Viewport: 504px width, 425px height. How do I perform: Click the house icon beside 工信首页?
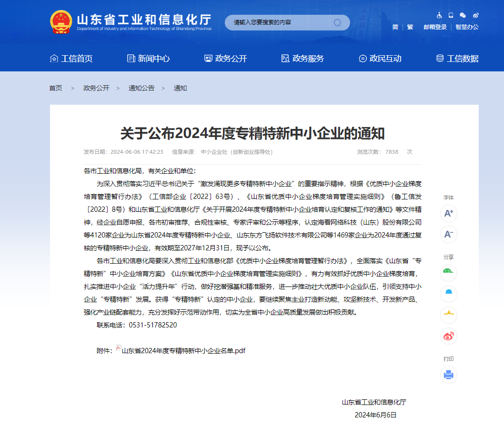pyautogui.click(x=54, y=59)
